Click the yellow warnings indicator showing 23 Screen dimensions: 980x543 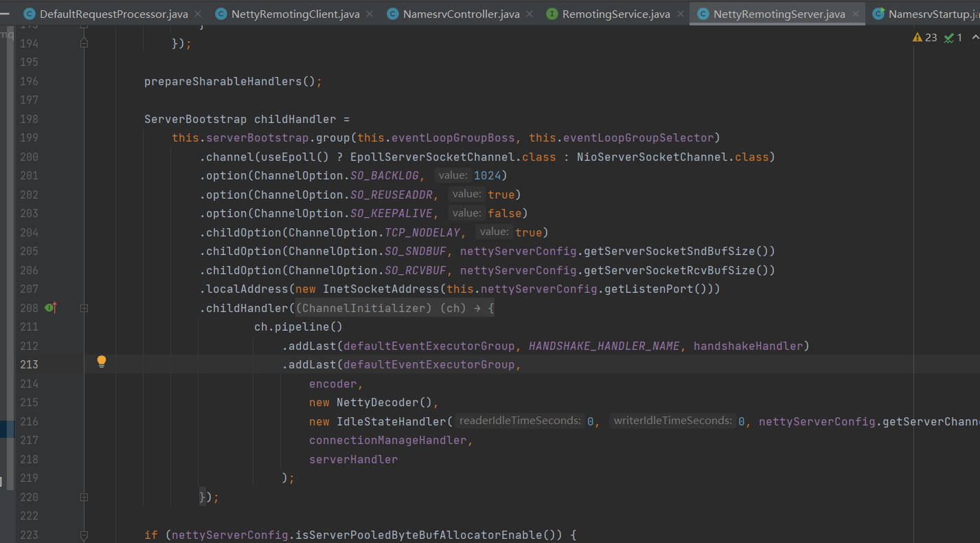click(x=924, y=38)
